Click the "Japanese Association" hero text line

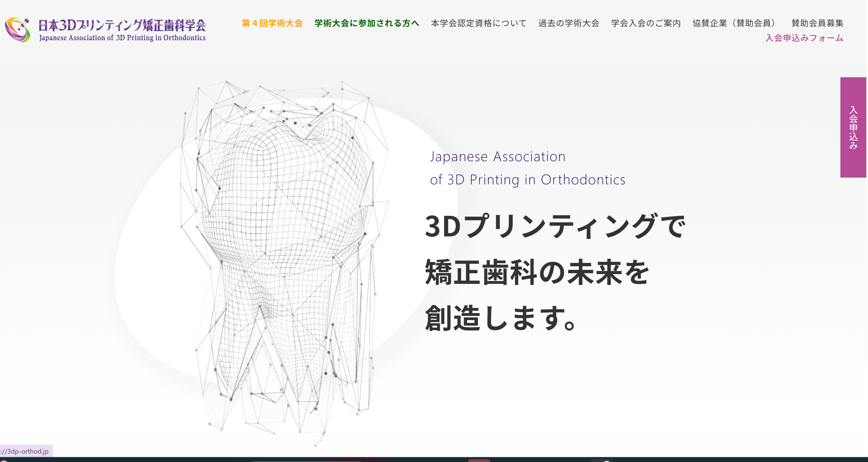(497, 157)
